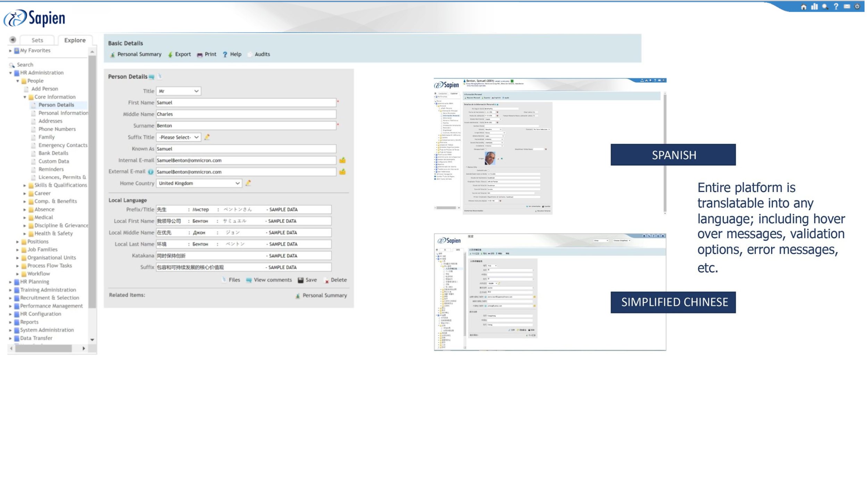Click the mail envelope icon in top bar
This screenshot has height=486, width=868.
[847, 7]
